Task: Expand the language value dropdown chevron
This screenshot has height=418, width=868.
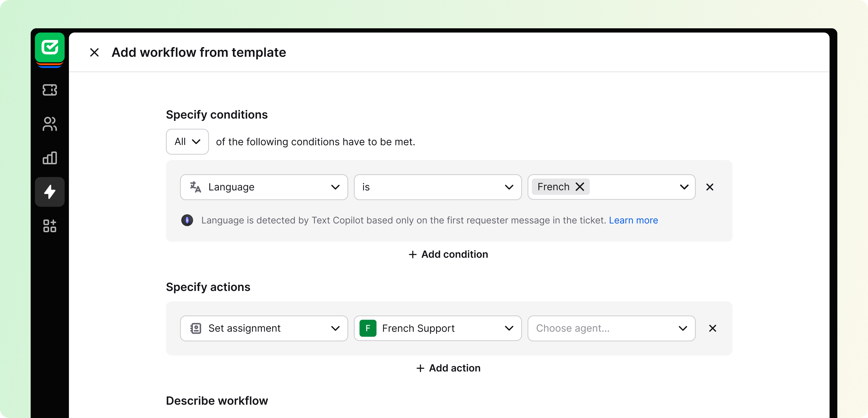Action: 684,187
